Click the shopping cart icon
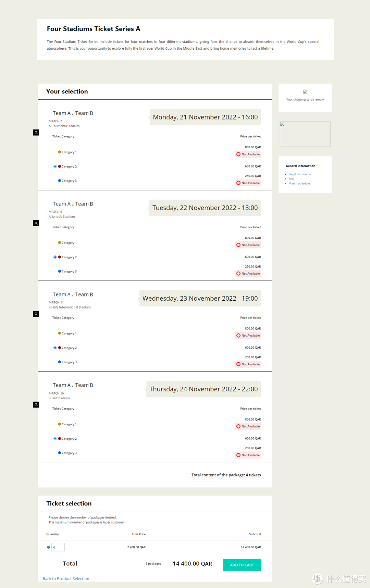Viewport: 370px width, 588px height. (x=305, y=92)
